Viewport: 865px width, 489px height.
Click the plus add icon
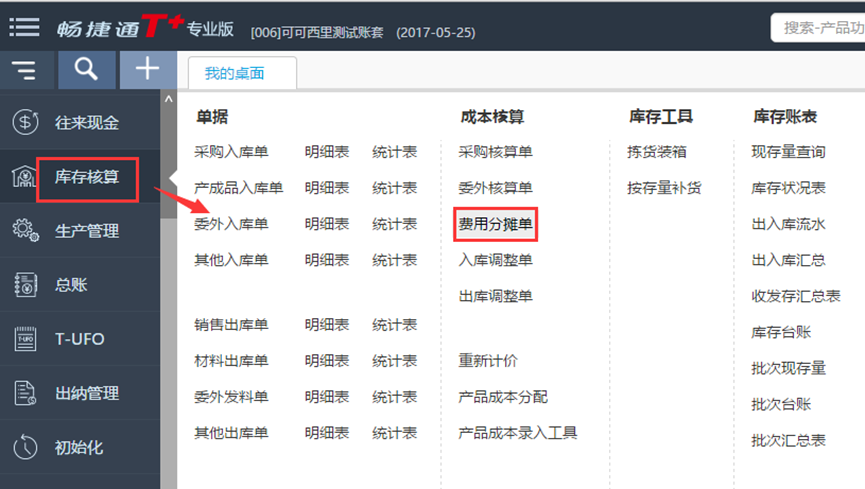[x=147, y=69]
